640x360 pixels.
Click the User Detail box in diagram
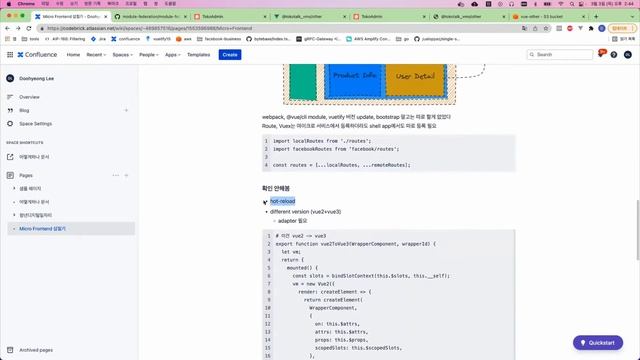pyautogui.click(x=415, y=79)
